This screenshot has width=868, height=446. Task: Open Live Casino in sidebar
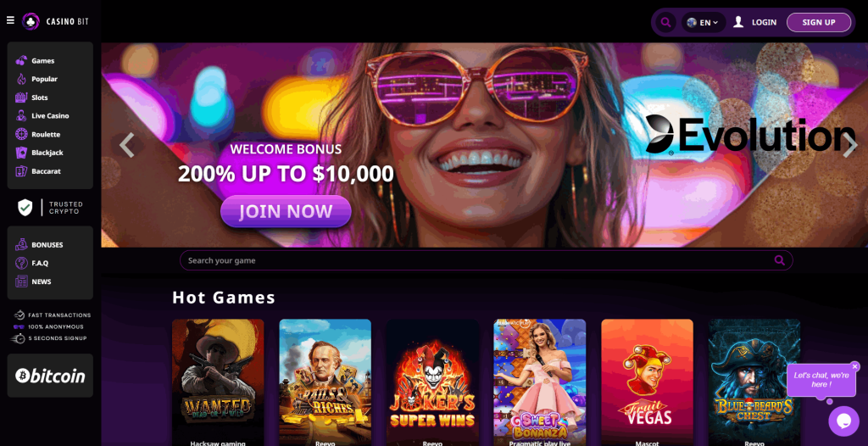(50, 116)
